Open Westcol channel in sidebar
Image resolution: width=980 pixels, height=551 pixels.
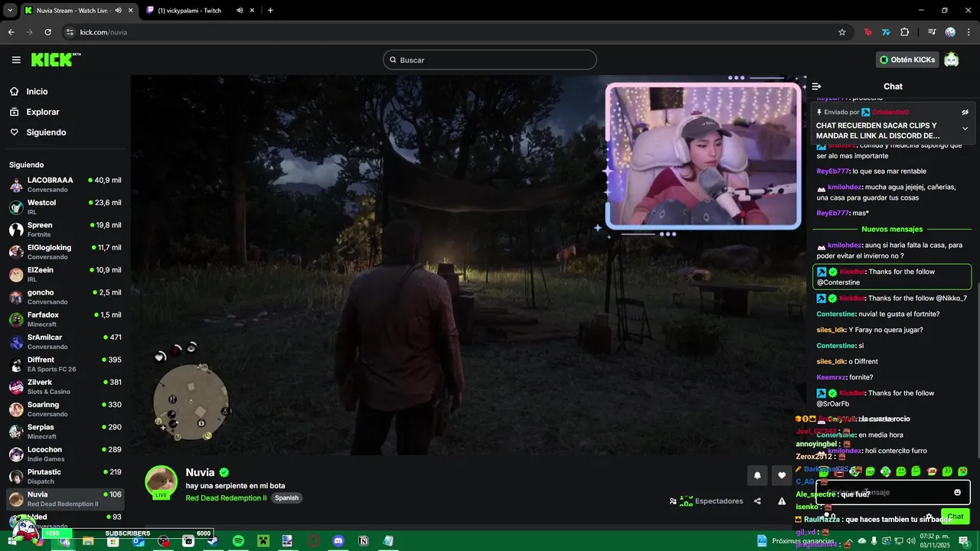[65, 207]
